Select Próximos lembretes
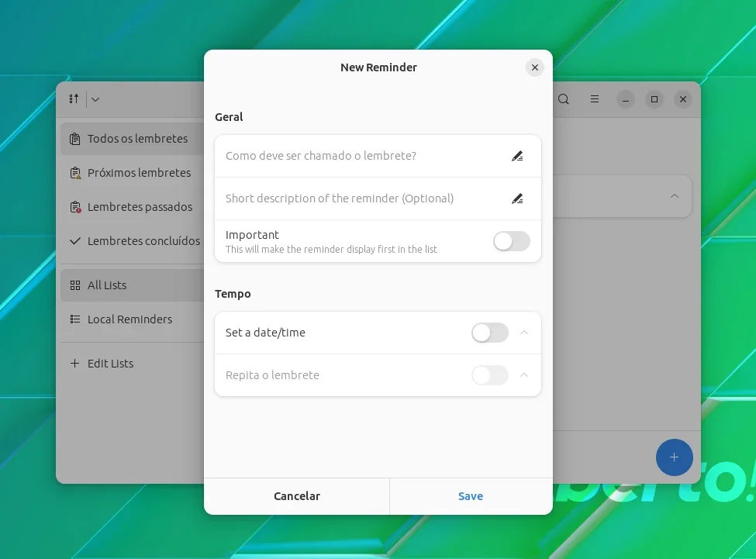The width and height of the screenshot is (756, 559). pos(132,173)
